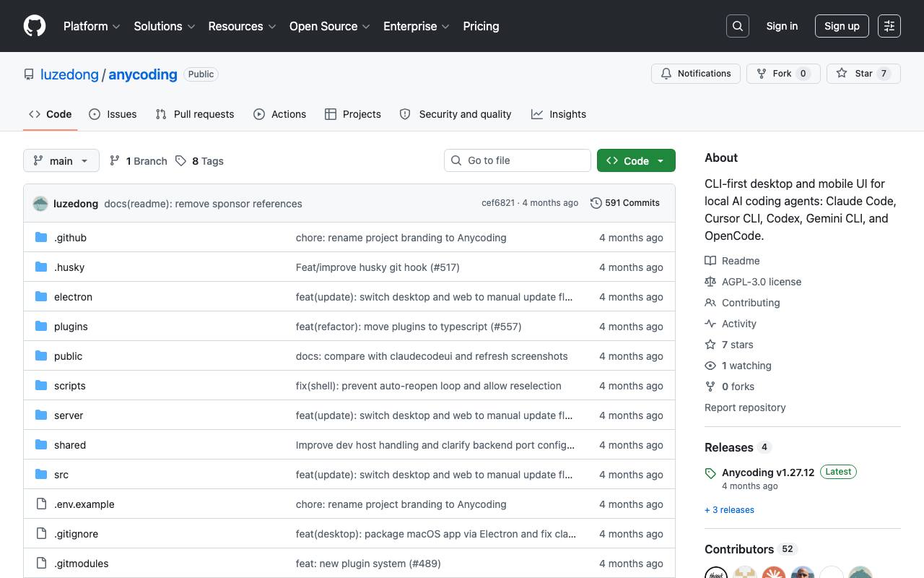This screenshot has width=924, height=578.
Task: Click the electron folder icon
Action: click(41, 297)
